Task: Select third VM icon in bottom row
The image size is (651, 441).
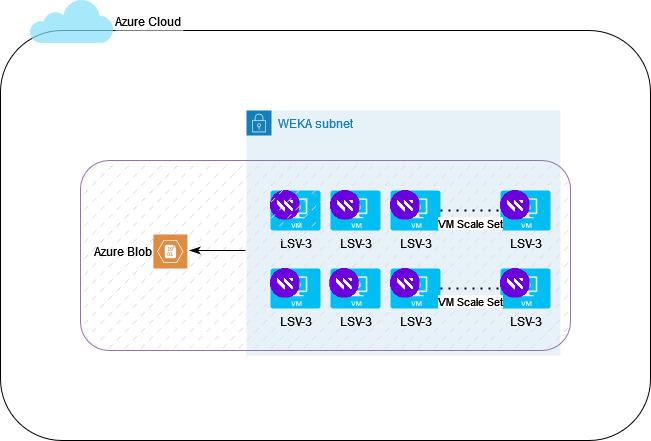Action: [x=415, y=288]
